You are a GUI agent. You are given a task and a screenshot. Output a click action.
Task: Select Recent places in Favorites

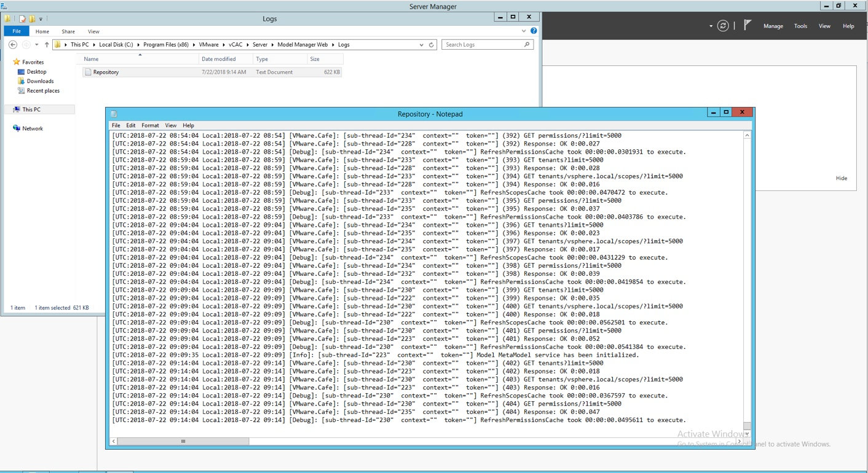tap(43, 91)
